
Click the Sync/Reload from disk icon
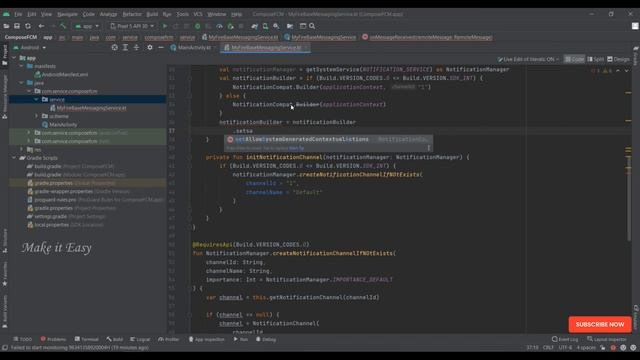(28, 26)
